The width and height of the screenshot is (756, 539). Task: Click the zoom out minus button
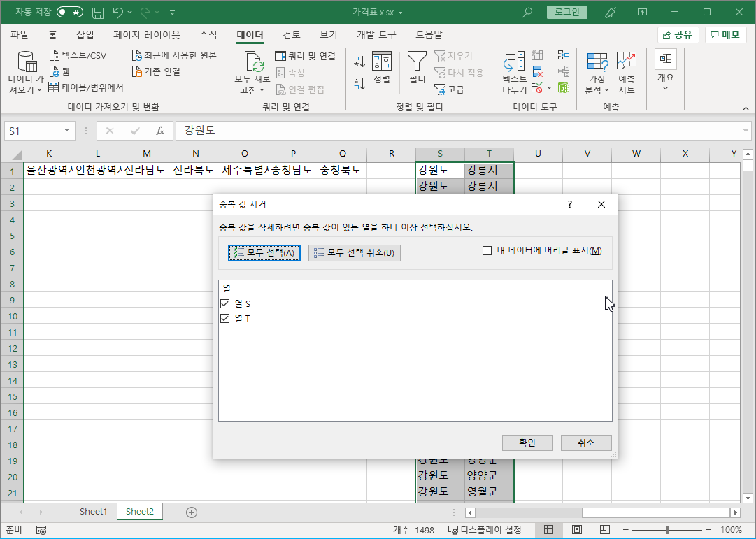pos(625,530)
